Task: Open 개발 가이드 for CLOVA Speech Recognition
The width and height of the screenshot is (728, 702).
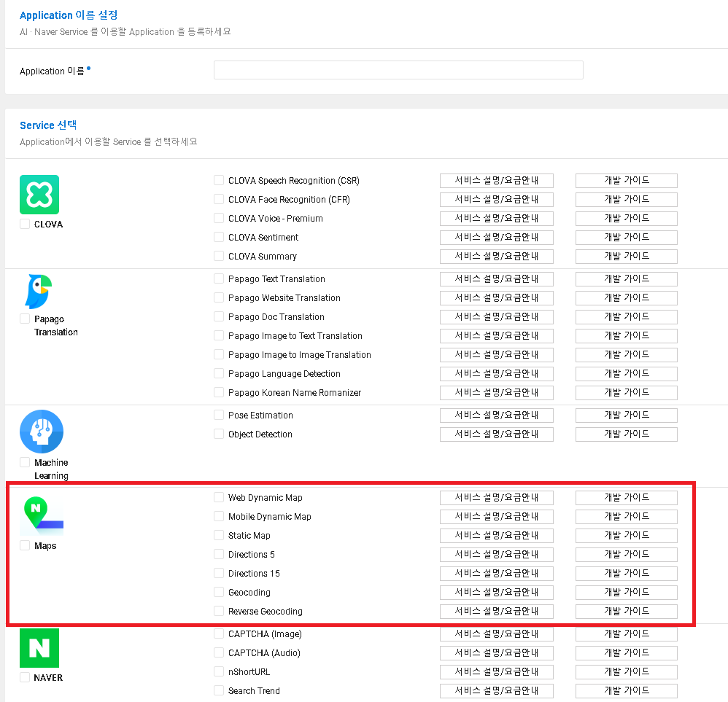Action: coord(627,181)
